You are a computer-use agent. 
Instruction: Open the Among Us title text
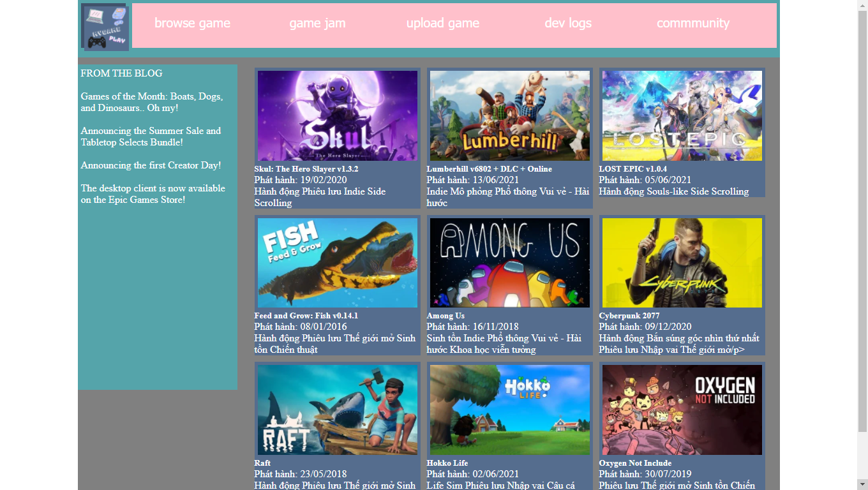pyautogui.click(x=445, y=316)
